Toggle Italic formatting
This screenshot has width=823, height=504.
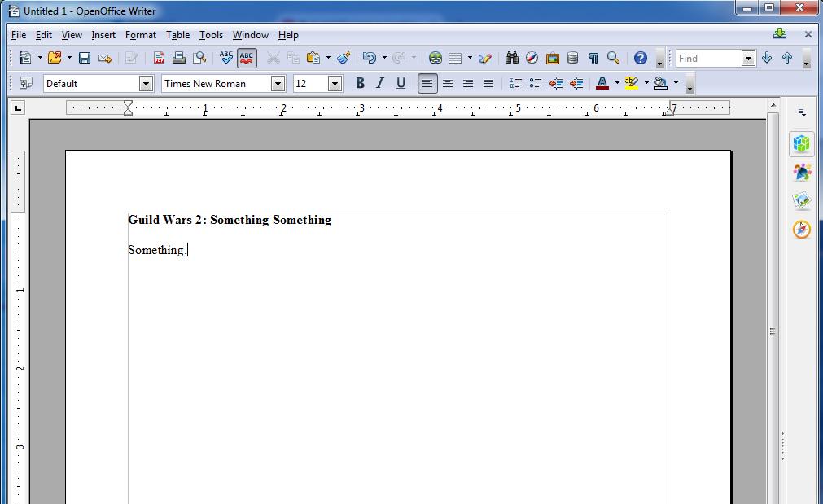[x=380, y=83]
